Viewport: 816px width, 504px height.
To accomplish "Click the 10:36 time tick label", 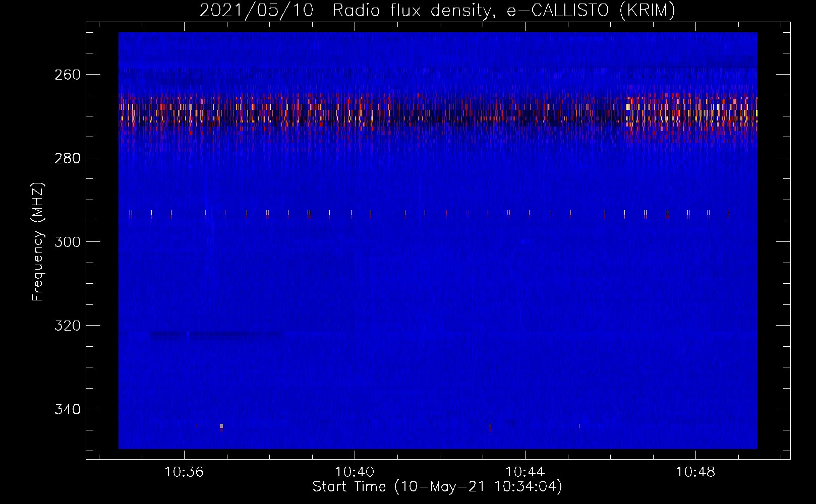I will pyautogui.click(x=184, y=472).
